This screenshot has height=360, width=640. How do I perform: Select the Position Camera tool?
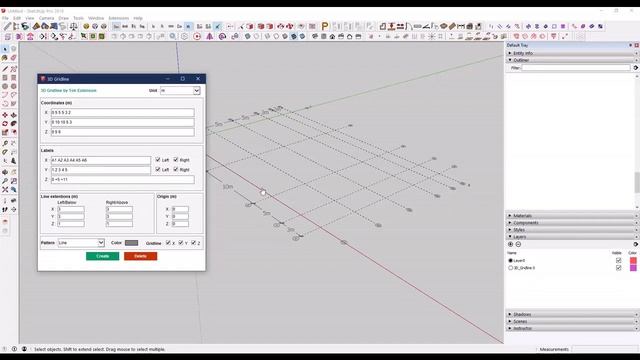tap(5, 201)
